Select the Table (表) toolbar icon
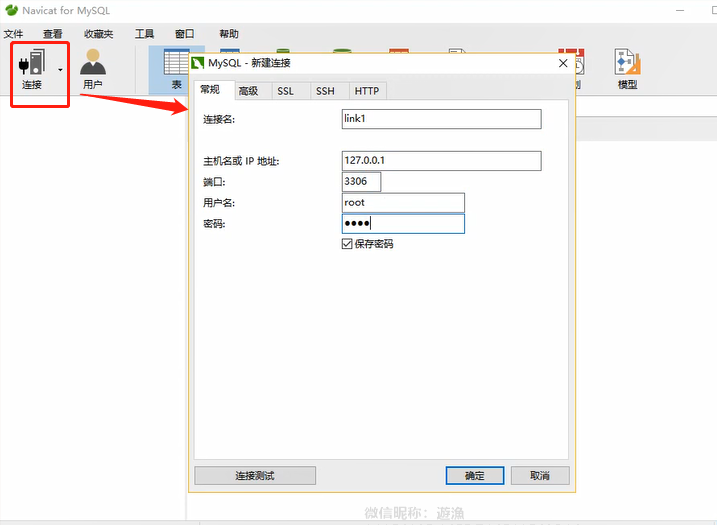The height and width of the screenshot is (525, 717). [x=177, y=70]
